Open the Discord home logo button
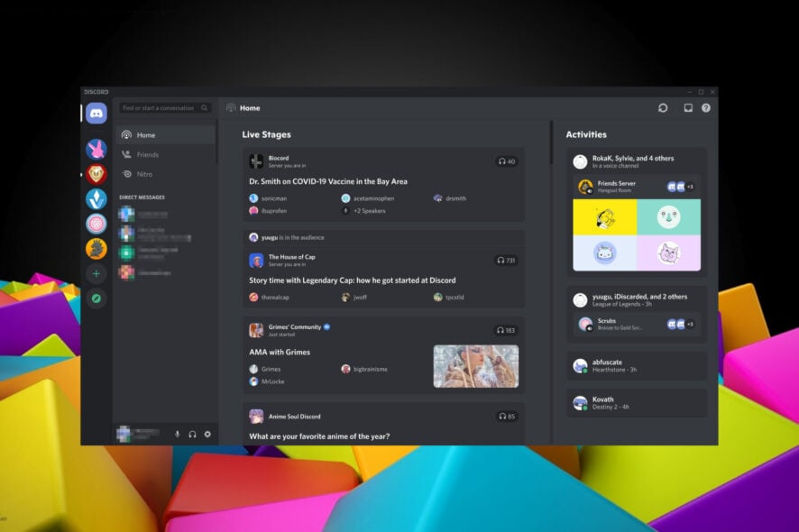Viewport: 799px width, 532px height. [96, 113]
